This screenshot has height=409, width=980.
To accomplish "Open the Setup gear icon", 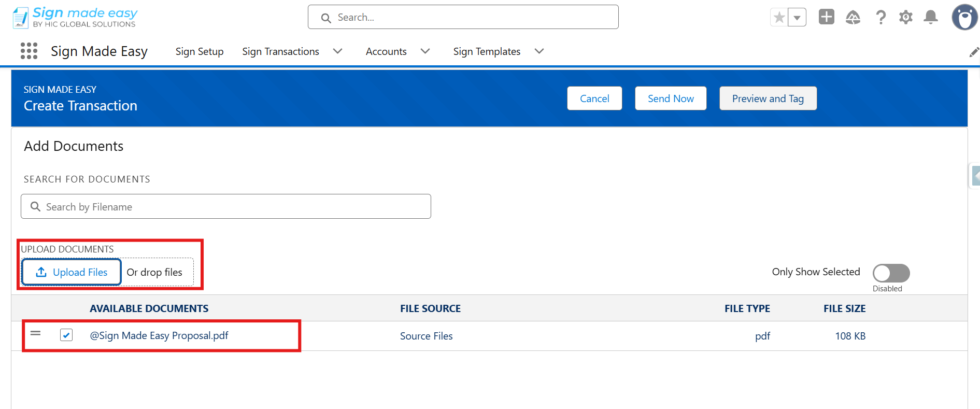I will pyautogui.click(x=906, y=17).
